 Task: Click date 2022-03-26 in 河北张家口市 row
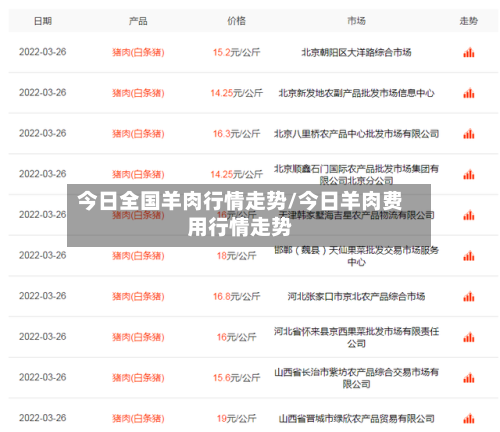point(43,296)
